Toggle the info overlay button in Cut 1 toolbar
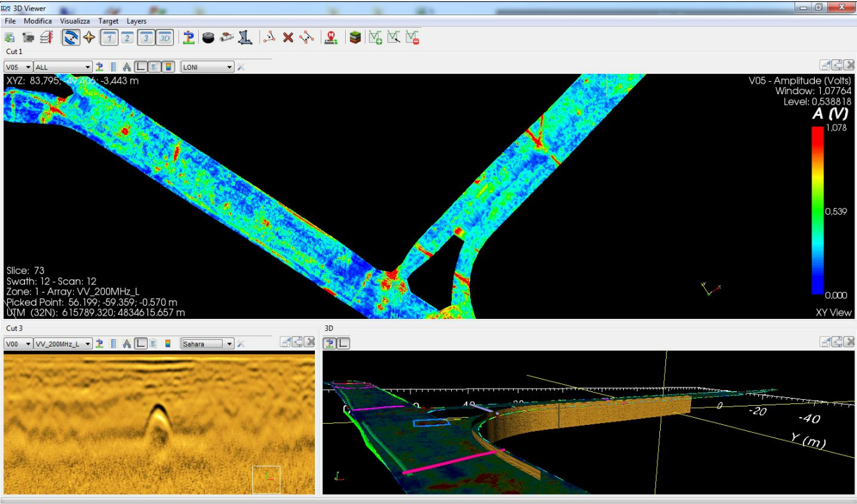The height and width of the screenshot is (504, 857). click(x=153, y=67)
